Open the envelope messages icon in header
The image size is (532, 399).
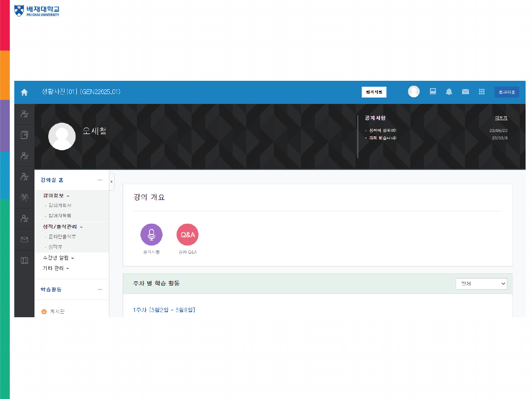[465, 92]
